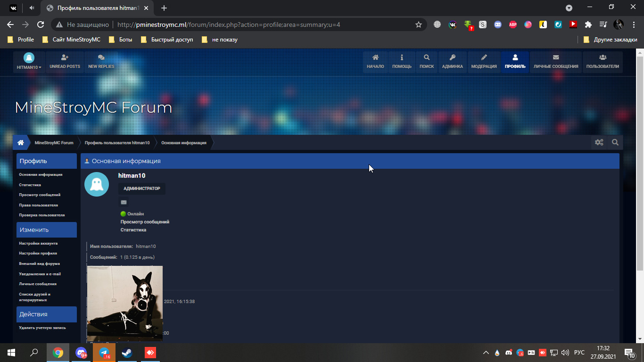This screenshot has width=644, height=362.
Task: Open Steam from the taskbar
Action: pos(127,353)
